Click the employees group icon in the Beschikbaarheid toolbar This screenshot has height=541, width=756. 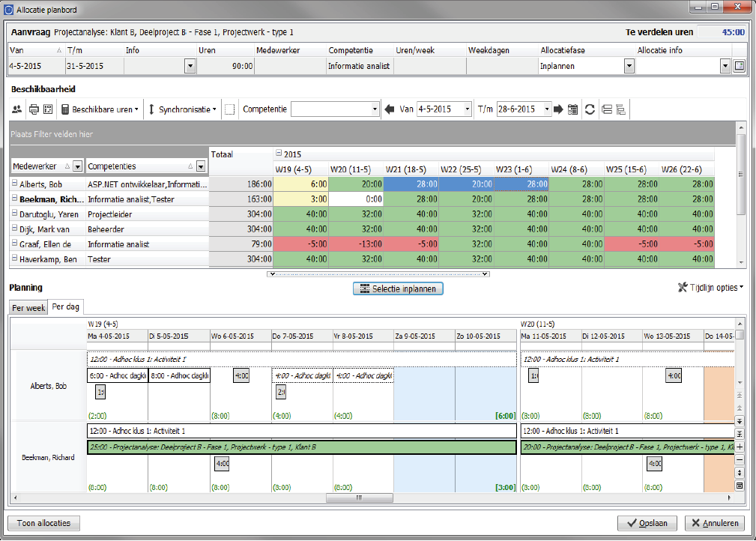[17, 109]
